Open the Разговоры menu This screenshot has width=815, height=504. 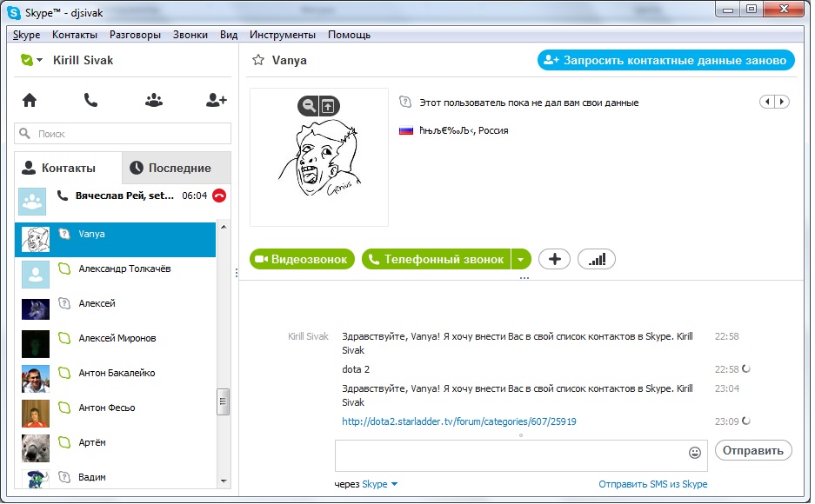tap(135, 35)
